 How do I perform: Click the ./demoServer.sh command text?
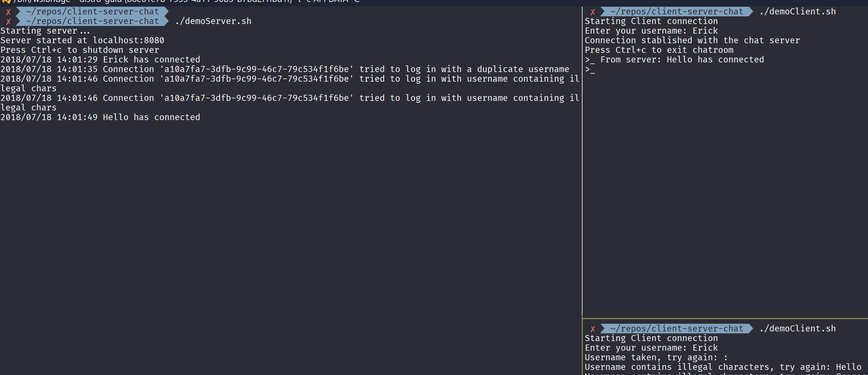point(213,21)
